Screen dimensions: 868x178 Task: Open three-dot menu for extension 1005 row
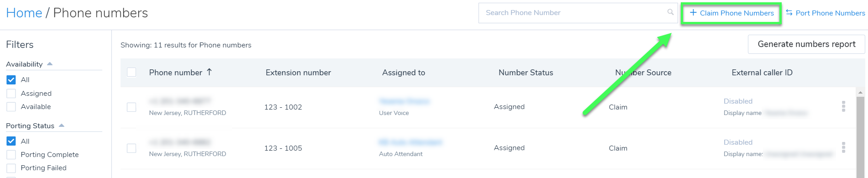(x=843, y=147)
